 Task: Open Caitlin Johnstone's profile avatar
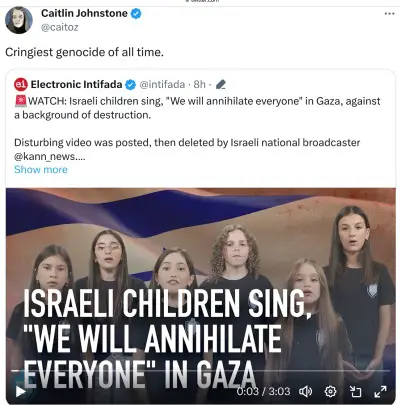pos(19,20)
